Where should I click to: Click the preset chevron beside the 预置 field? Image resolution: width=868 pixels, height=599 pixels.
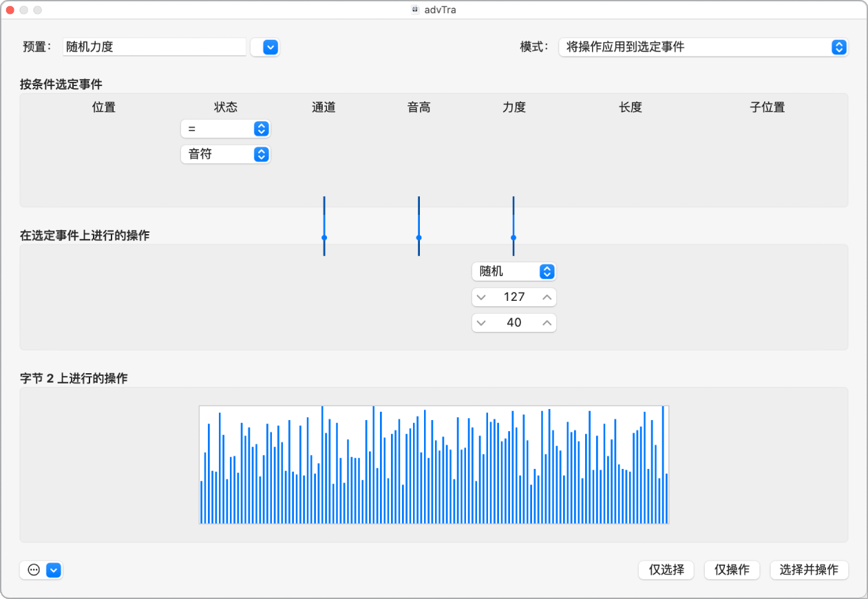(x=265, y=47)
